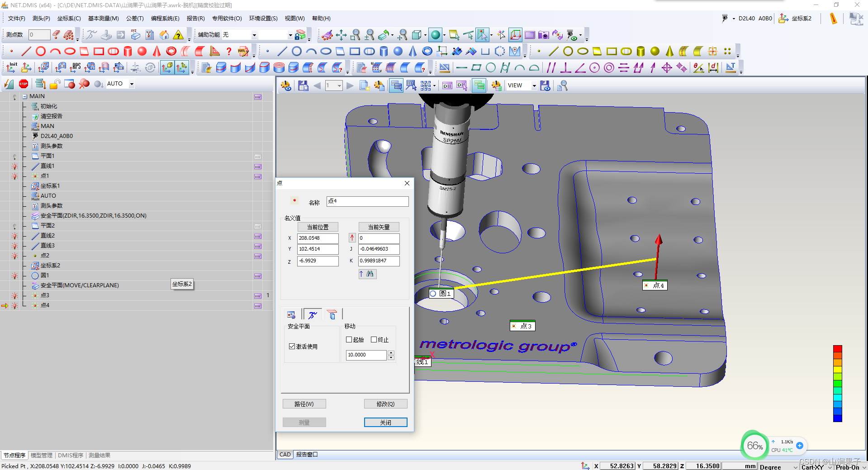The height and width of the screenshot is (470, 868).
Task: Check the 起始 move checkbox
Action: (x=349, y=339)
